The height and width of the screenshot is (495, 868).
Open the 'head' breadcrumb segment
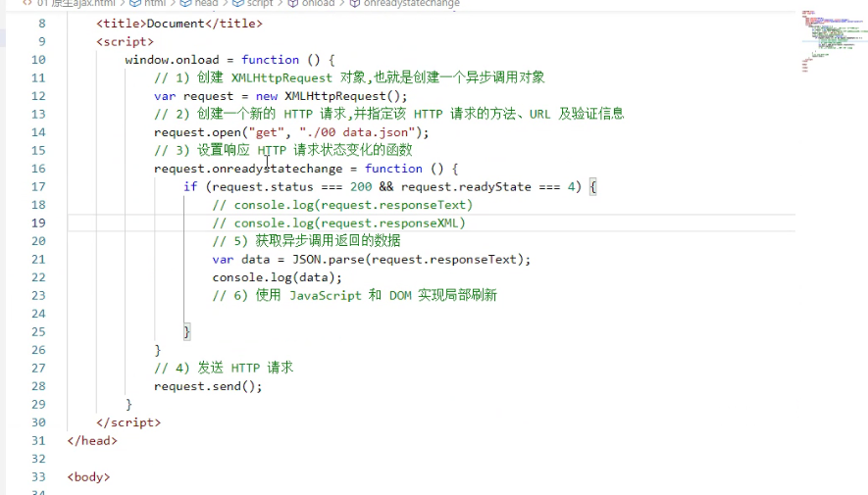click(x=206, y=3)
